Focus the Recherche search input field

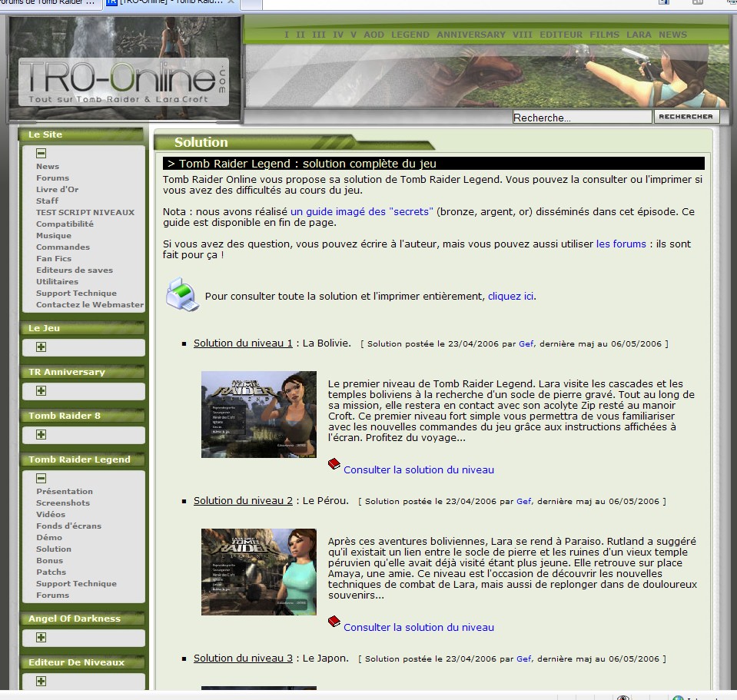[x=583, y=117]
